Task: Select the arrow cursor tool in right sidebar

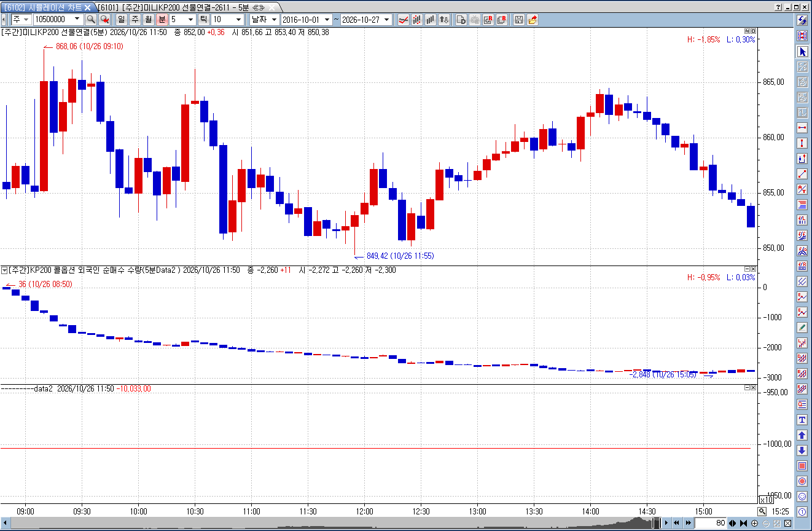Action: coord(802,52)
